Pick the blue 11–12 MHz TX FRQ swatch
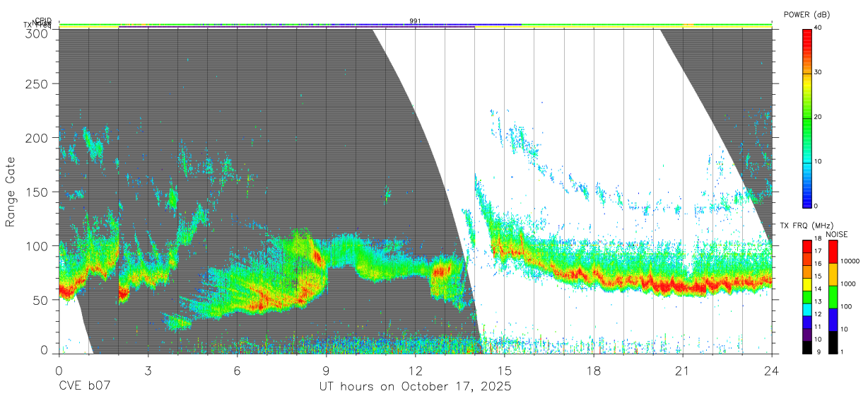 click(807, 321)
